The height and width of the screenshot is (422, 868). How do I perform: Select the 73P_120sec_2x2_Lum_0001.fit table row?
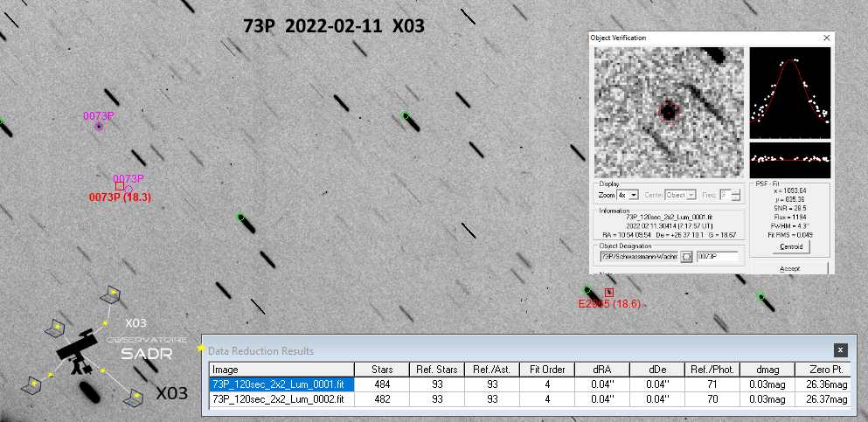530,384
